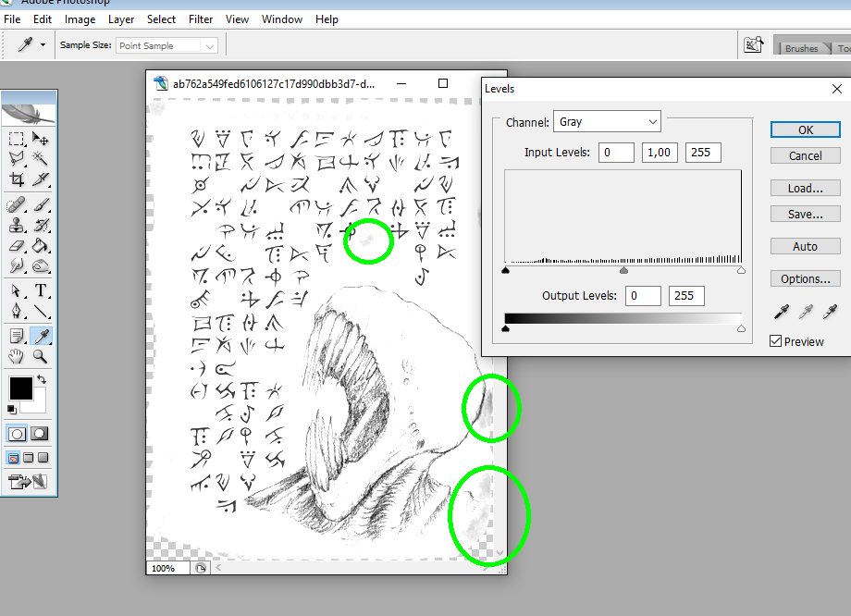This screenshot has width=851, height=616.
Task: Open the File Browser icon in options bar
Action: 753,45
